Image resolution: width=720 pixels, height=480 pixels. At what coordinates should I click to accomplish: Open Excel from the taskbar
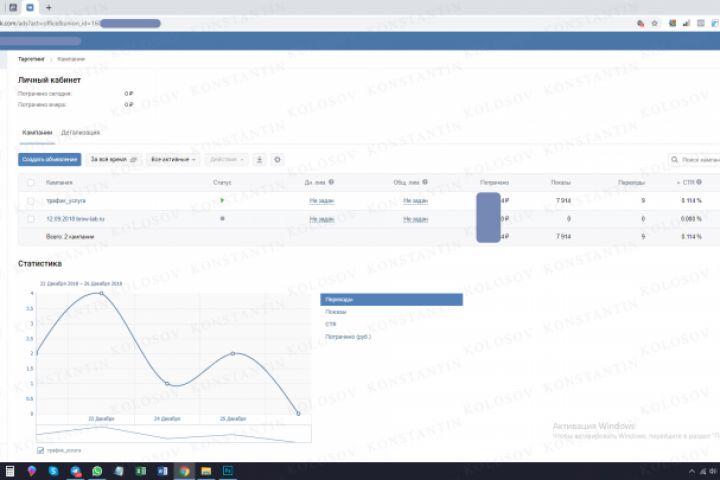[141, 471]
